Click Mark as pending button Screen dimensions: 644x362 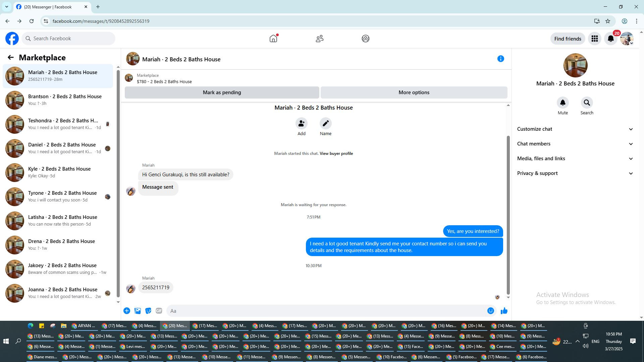coord(222,93)
